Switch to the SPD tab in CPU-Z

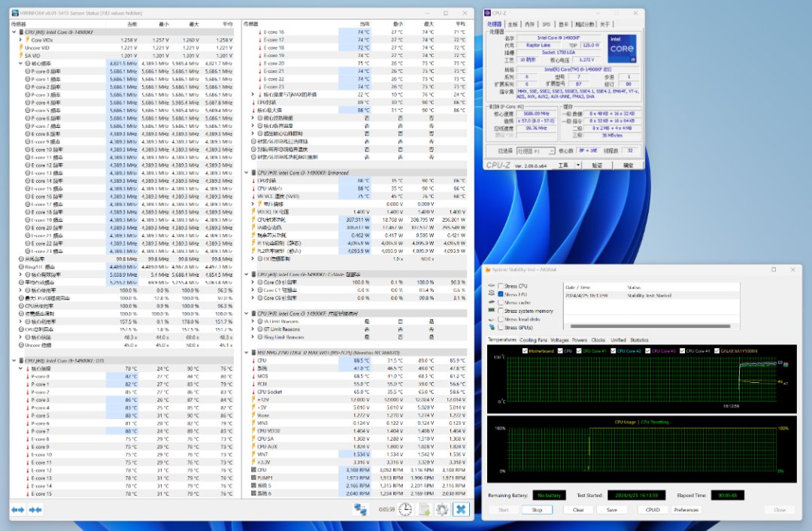click(546, 24)
